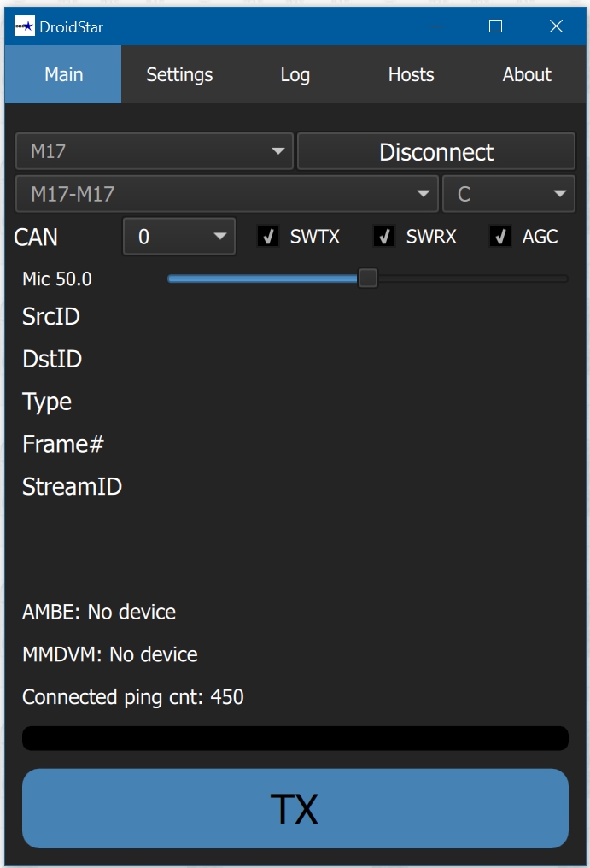The width and height of the screenshot is (590, 868).
Task: Disable the SWRX checkbox
Action: pyautogui.click(x=385, y=237)
